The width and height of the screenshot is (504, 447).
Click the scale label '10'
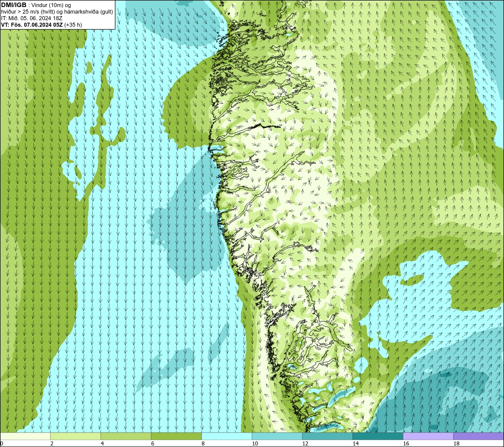tap(255, 444)
